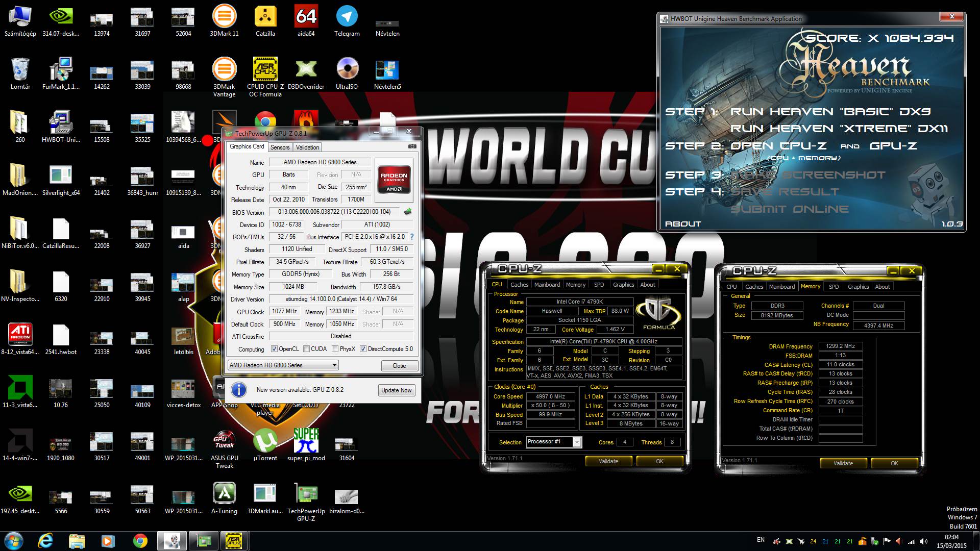The width and height of the screenshot is (980, 551).
Task: Toggle the CUDA checkbox in GPU-Z
Action: click(x=306, y=349)
